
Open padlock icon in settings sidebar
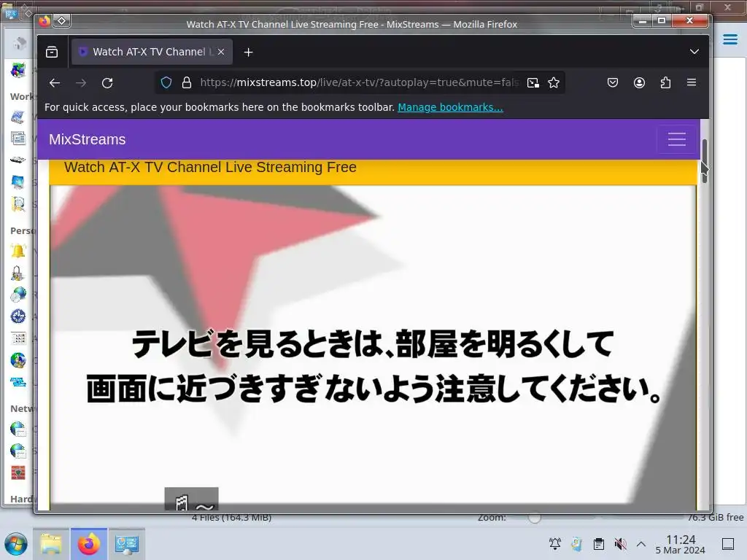point(18,273)
